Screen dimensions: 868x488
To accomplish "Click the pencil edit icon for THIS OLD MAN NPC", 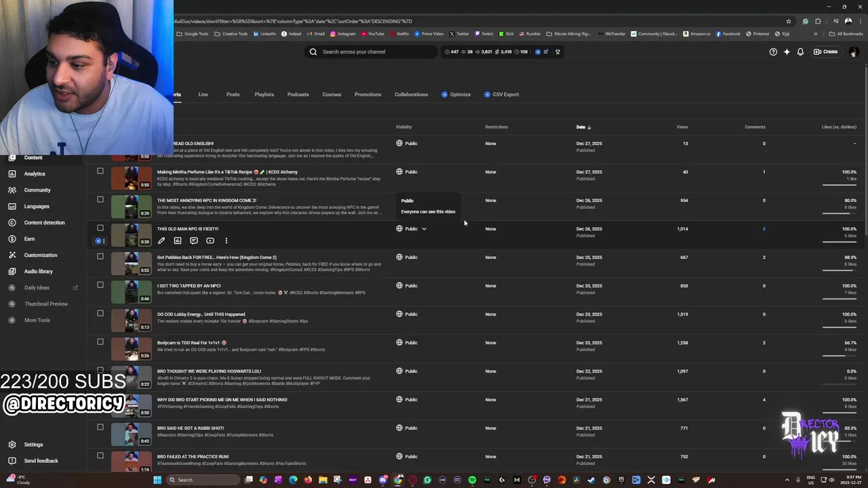I will click(161, 241).
